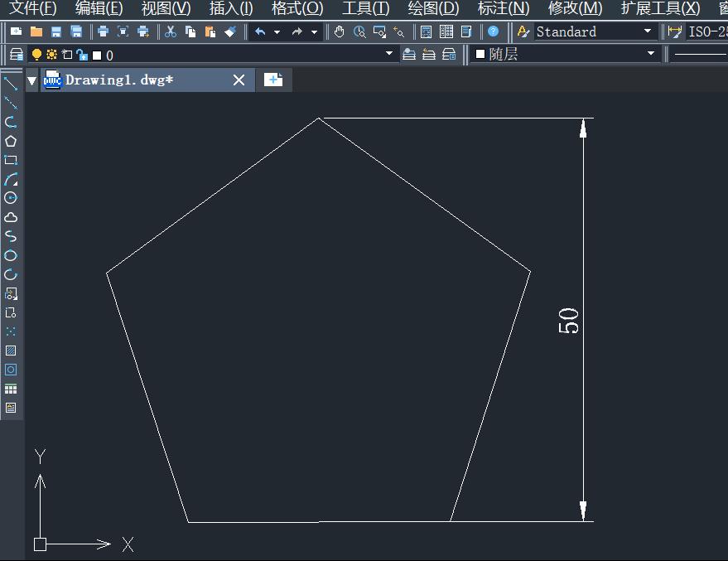Open the Layer Properties Manager icon

[16, 55]
